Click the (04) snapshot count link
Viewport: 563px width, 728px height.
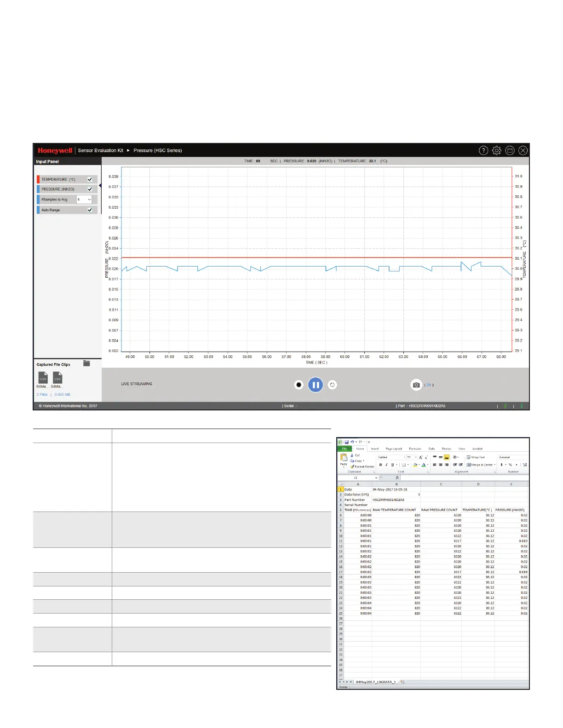pos(429,385)
